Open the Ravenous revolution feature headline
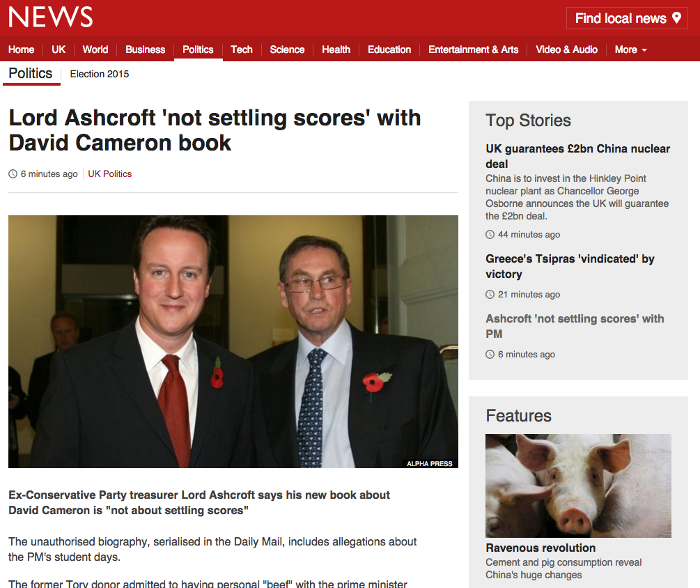This screenshot has width=700, height=588. [540, 548]
